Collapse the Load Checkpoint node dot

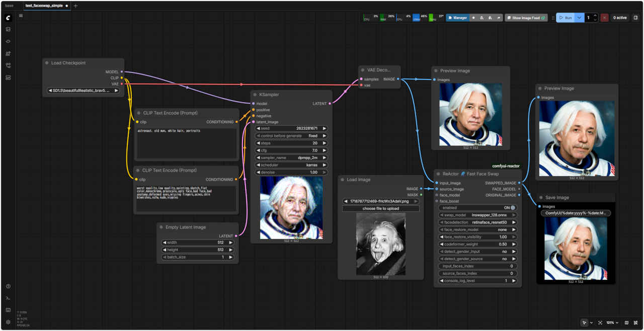[x=47, y=63]
